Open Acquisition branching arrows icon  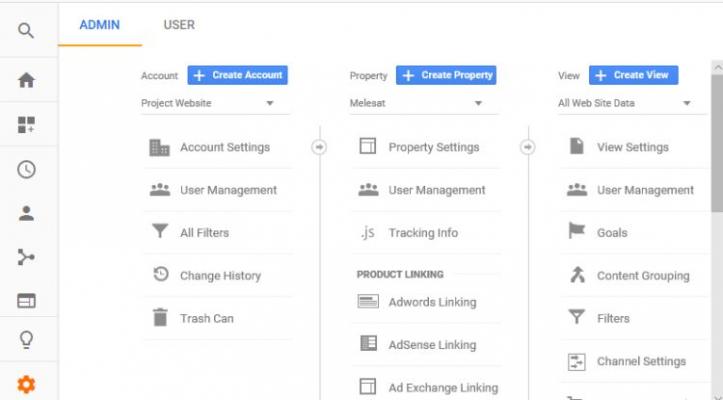[x=26, y=257]
